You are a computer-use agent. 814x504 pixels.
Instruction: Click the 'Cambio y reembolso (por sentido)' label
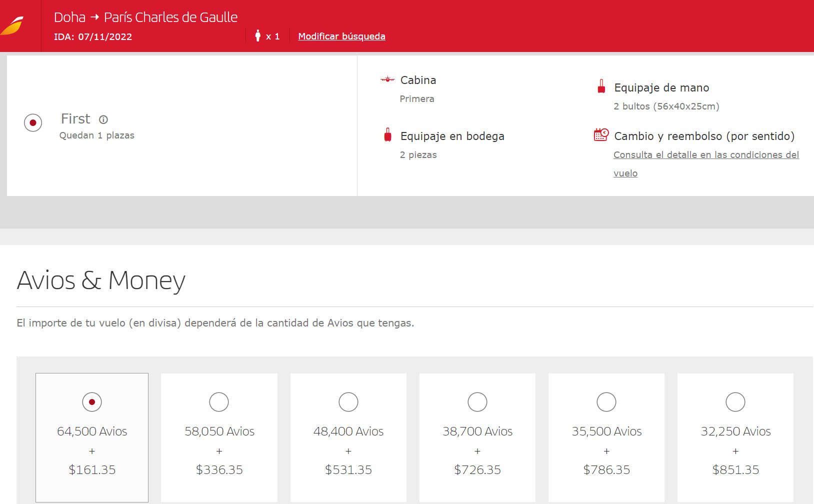(704, 136)
